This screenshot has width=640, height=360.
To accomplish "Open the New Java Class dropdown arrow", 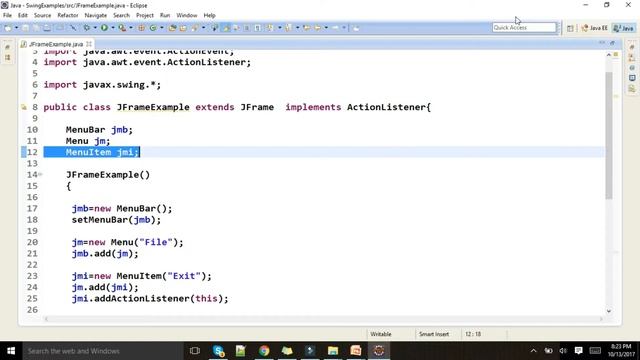I will [x=162, y=28].
